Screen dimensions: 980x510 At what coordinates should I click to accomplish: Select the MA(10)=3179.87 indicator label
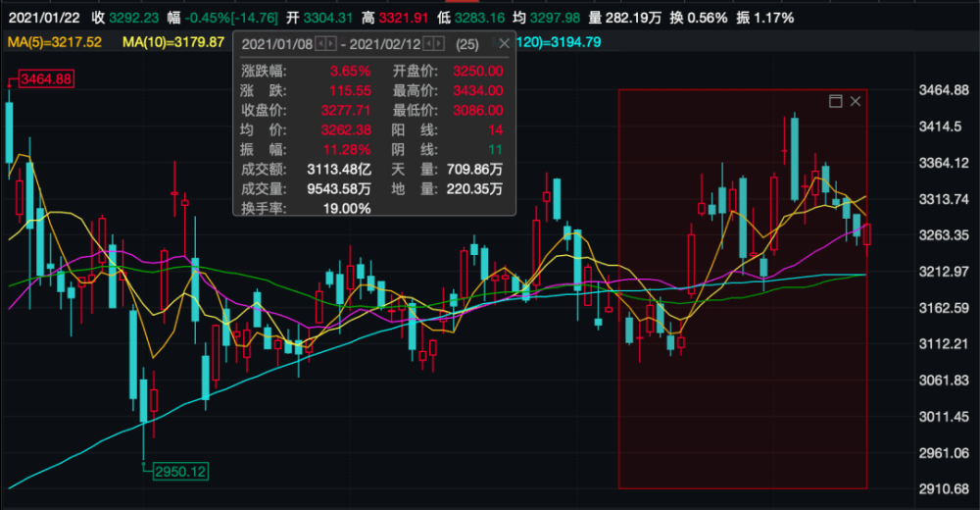173,42
